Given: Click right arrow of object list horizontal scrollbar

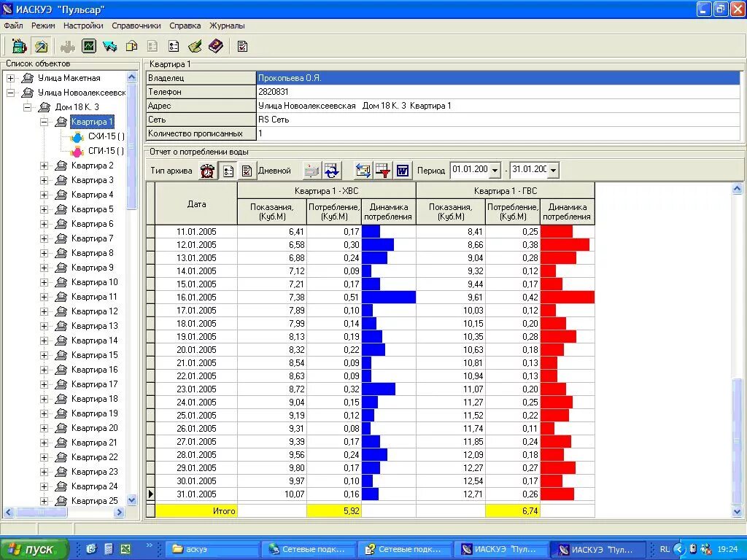Looking at the screenshot, I should (120, 513).
